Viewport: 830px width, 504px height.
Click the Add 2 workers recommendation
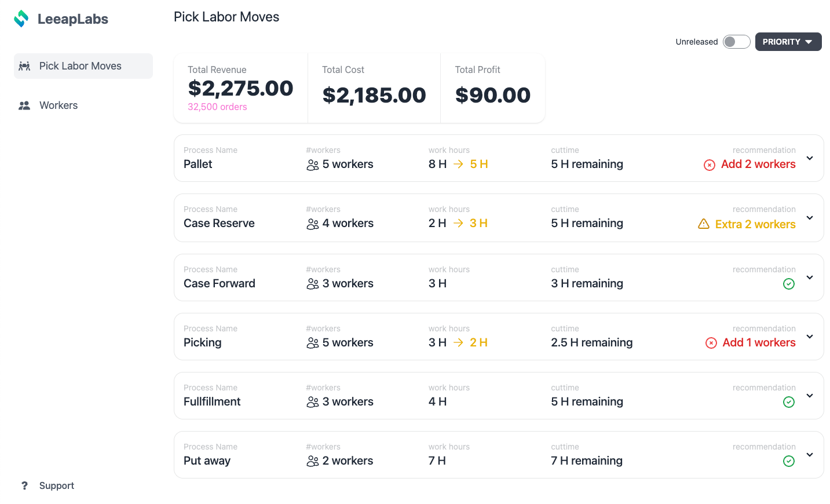758,165
